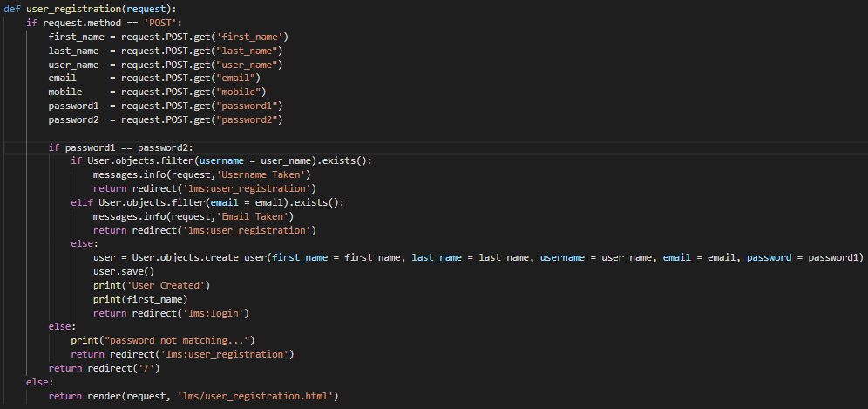The image size is (868, 409).
Task: Click the '/' redirect string
Action: tap(146, 369)
